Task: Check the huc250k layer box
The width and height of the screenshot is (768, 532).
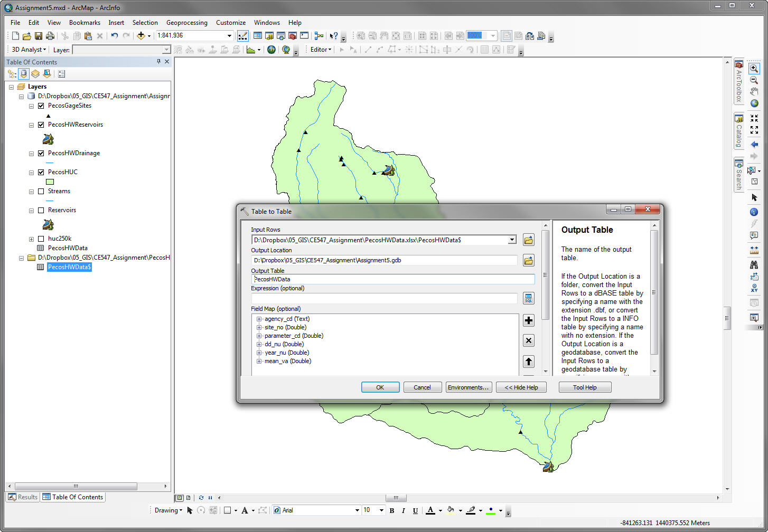Action: pyautogui.click(x=41, y=239)
